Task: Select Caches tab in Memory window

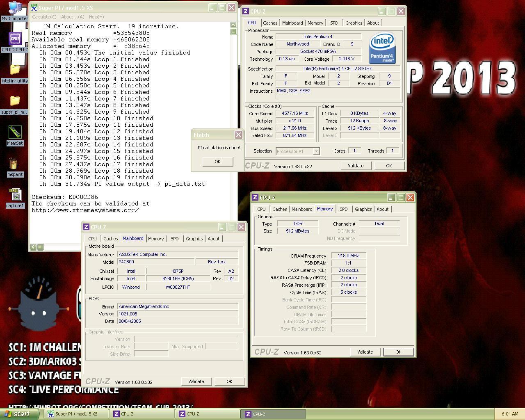Action: [x=280, y=209]
